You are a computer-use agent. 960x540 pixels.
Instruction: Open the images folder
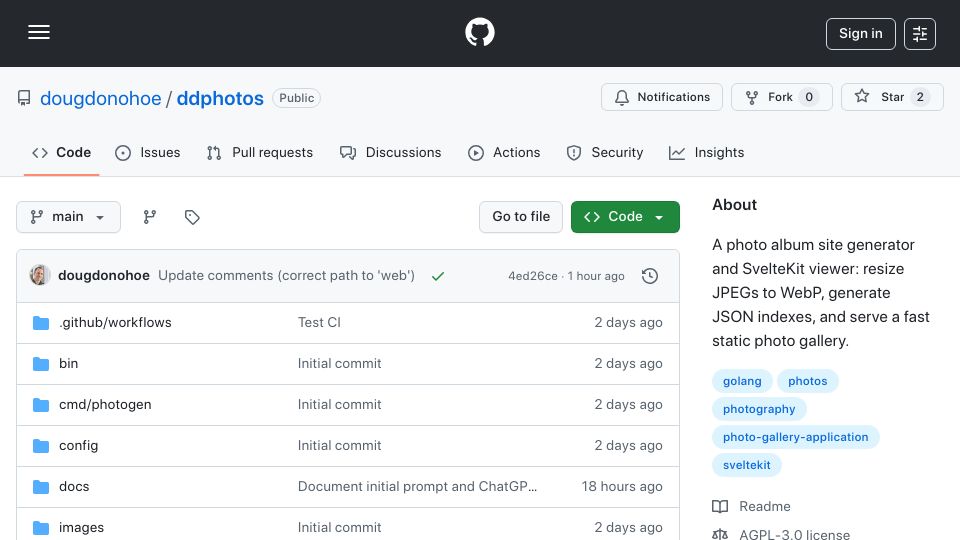point(81,528)
